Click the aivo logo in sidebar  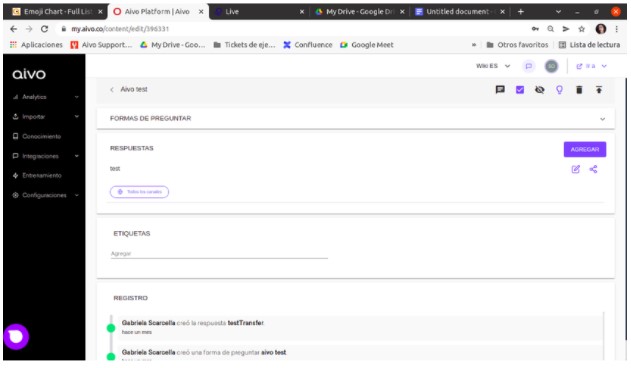29,74
